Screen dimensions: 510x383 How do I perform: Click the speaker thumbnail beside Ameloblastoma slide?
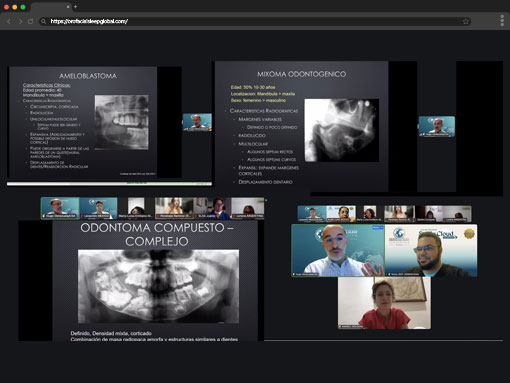pyautogui.click(x=197, y=122)
